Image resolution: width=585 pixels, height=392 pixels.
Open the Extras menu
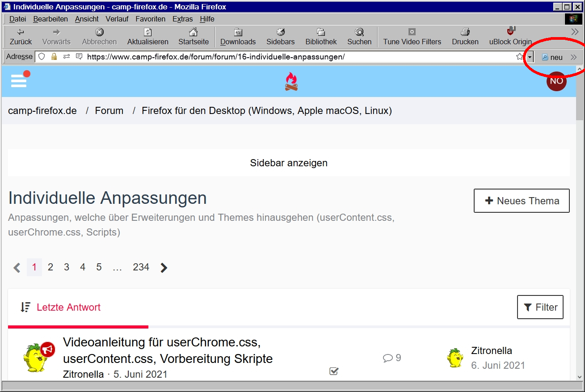tap(182, 19)
